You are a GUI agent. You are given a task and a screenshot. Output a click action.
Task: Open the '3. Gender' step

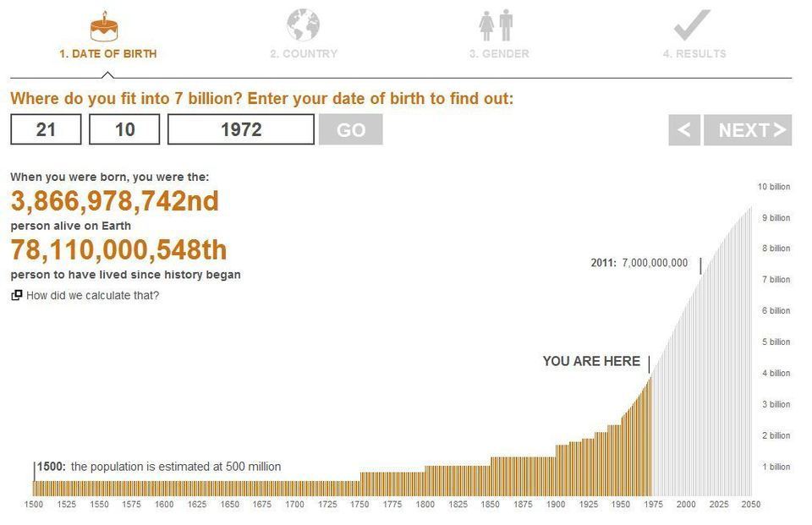click(499, 52)
